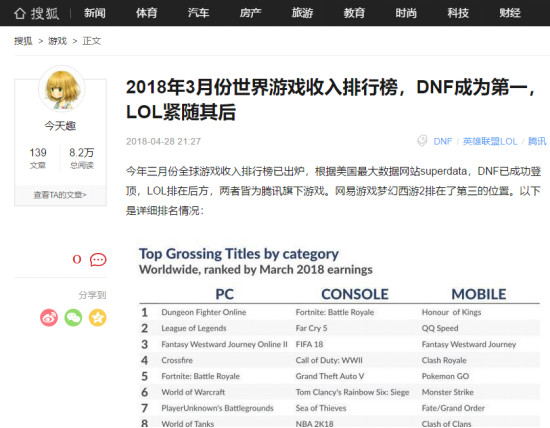Click the article headline text

[331, 100]
